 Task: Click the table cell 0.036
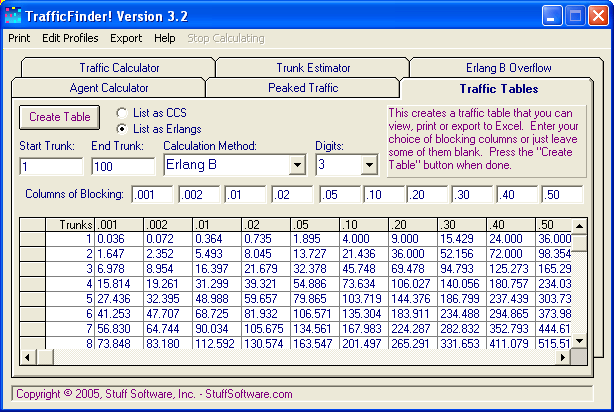tap(119, 239)
